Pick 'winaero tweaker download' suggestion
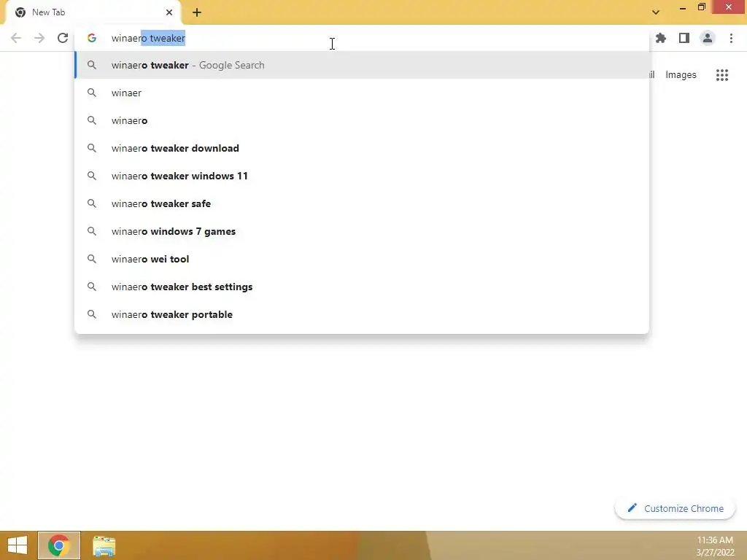This screenshot has width=747, height=560. click(362, 148)
